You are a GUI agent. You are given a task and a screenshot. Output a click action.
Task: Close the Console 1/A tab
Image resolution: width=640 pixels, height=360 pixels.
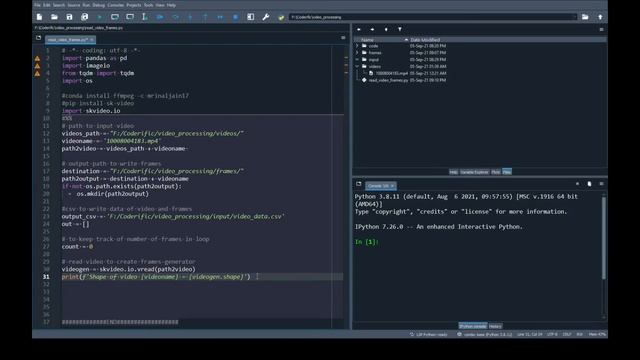[392, 186]
